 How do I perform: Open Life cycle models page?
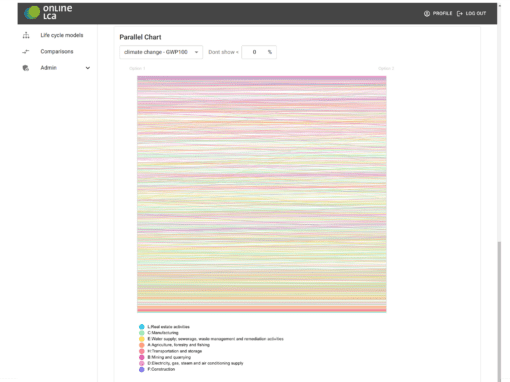coord(62,35)
